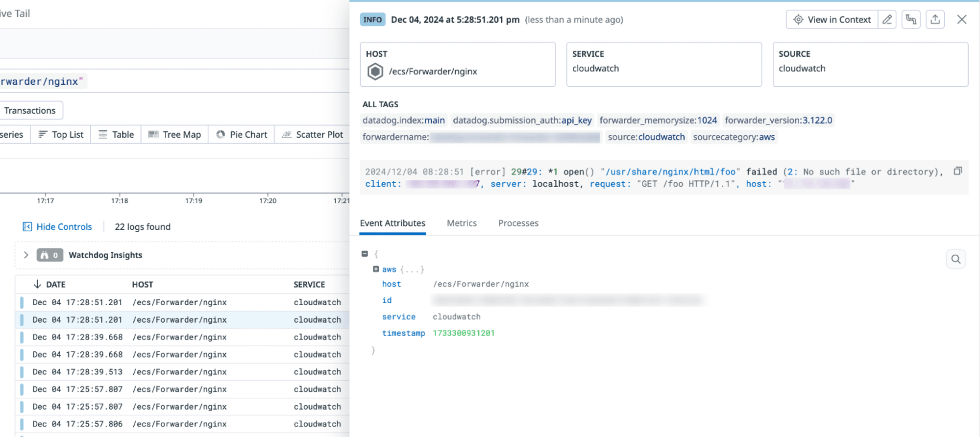The height and width of the screenshot is (437, 980).
Task: Click the Hide Controls panel icon
Action: (x=27, y=227)
